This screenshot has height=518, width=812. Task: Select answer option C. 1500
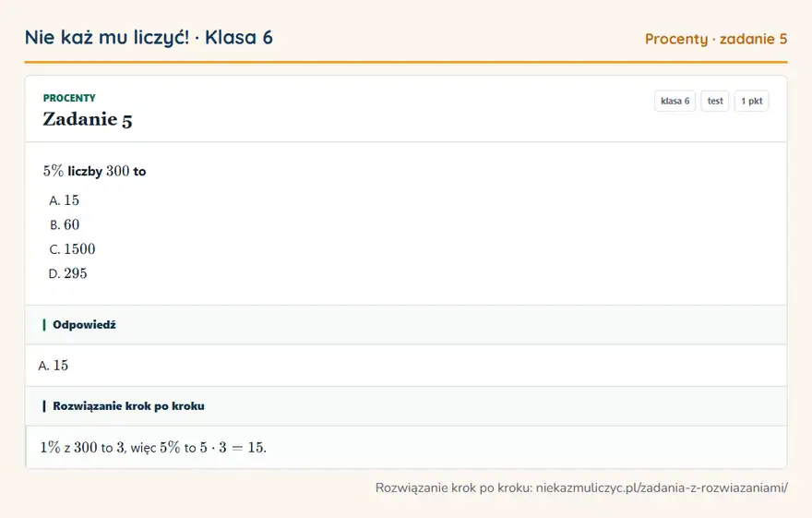coord(73,249)
